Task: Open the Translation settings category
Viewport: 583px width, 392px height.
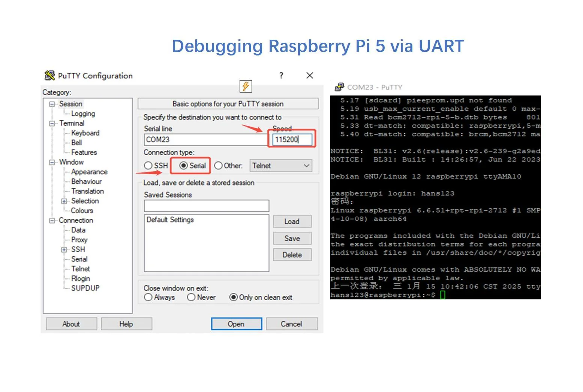Action: (87, 191)
